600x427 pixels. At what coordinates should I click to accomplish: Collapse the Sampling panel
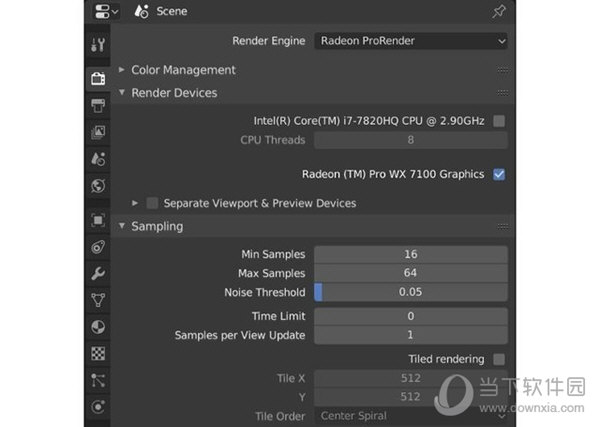122,226
